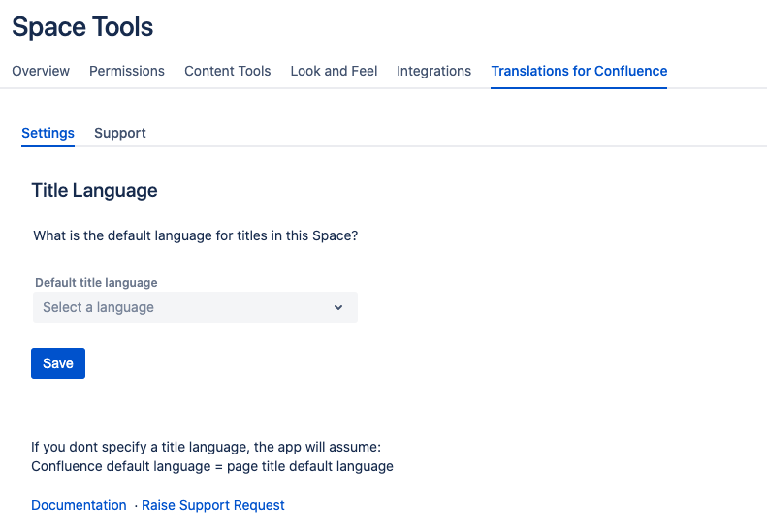
Task: Click the 'Confluence default language' explanation line
Action: pos(212,466)
